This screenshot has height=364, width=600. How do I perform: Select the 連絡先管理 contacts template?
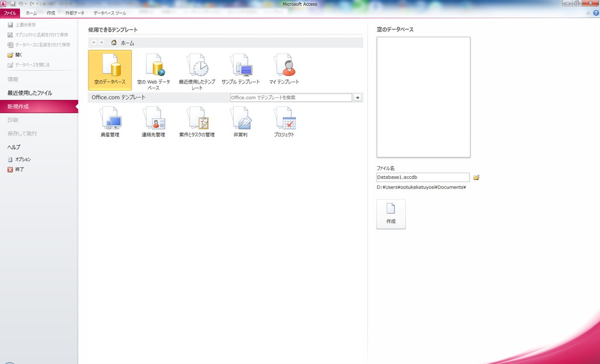154,122
